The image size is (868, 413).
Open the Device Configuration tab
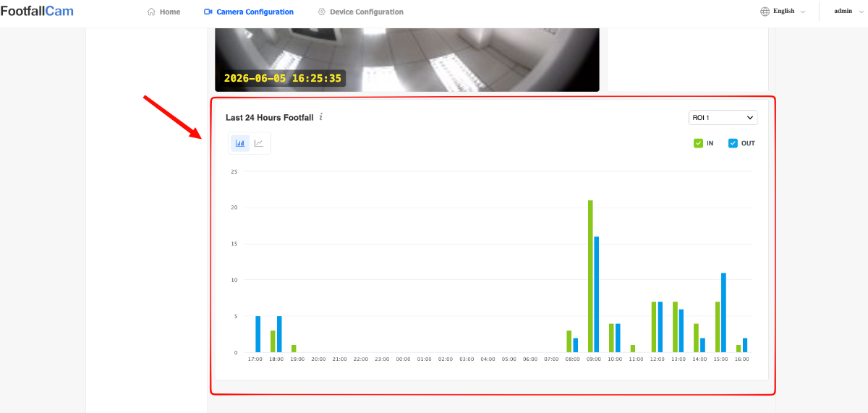pos(360,12)
